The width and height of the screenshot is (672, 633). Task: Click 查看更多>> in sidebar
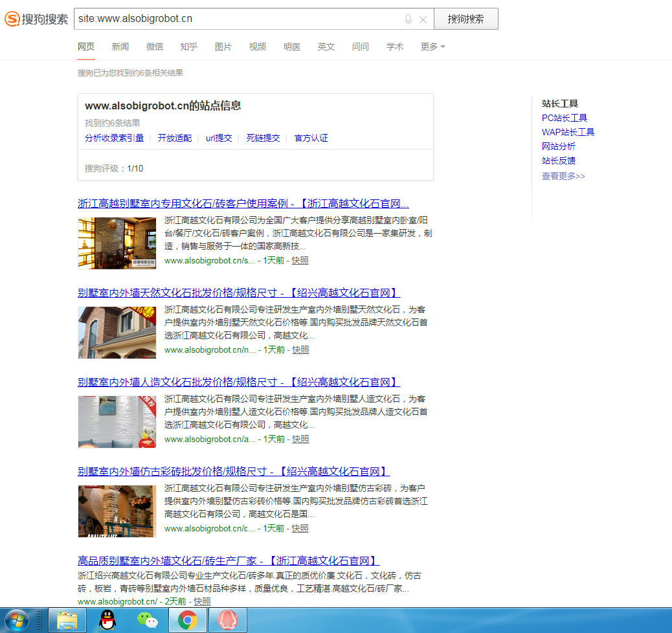(x=563, y=176)
